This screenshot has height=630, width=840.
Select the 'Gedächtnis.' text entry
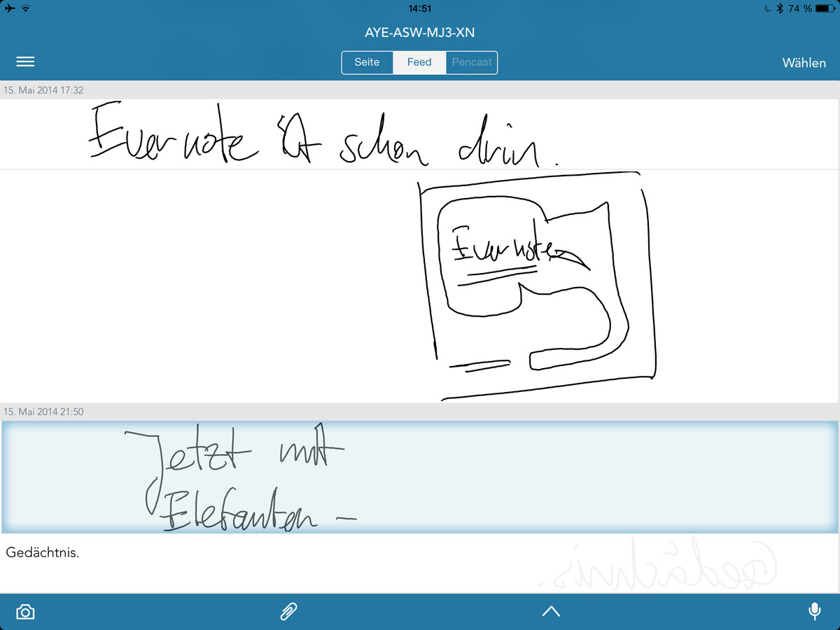420,564
